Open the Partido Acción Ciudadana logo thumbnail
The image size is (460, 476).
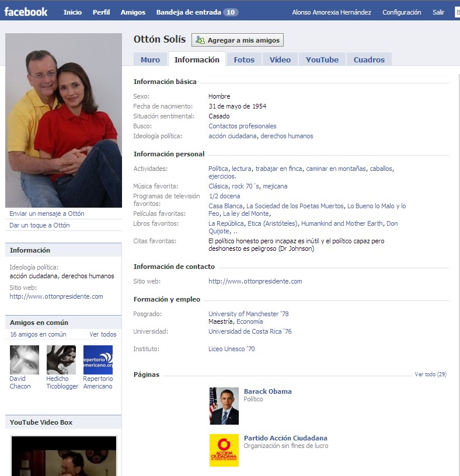[224, 450]
